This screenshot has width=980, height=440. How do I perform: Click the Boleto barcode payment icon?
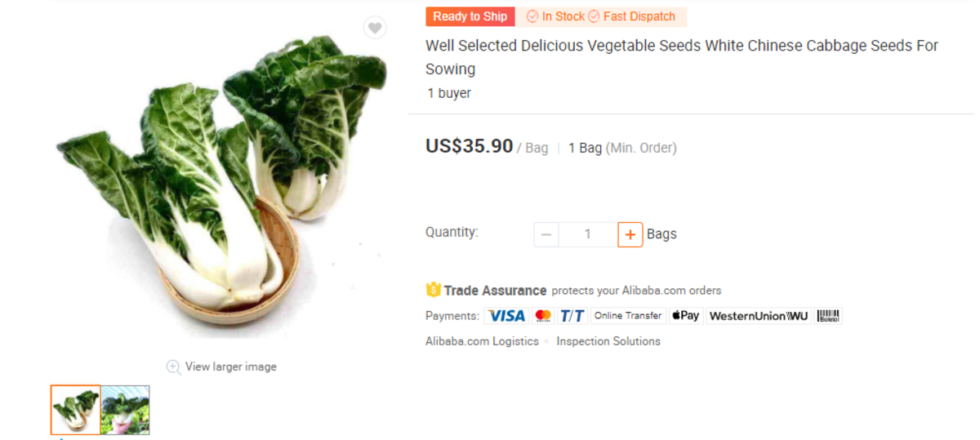click(x=828, y=316)
